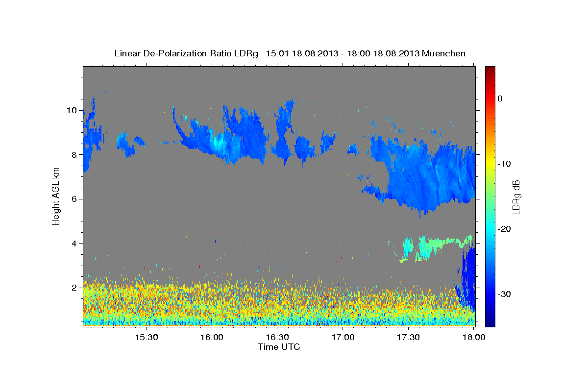Click the 15:30 time tick label
Image resolution: width=588 pixels, height=392 pixels.
[x=146, y=338]
